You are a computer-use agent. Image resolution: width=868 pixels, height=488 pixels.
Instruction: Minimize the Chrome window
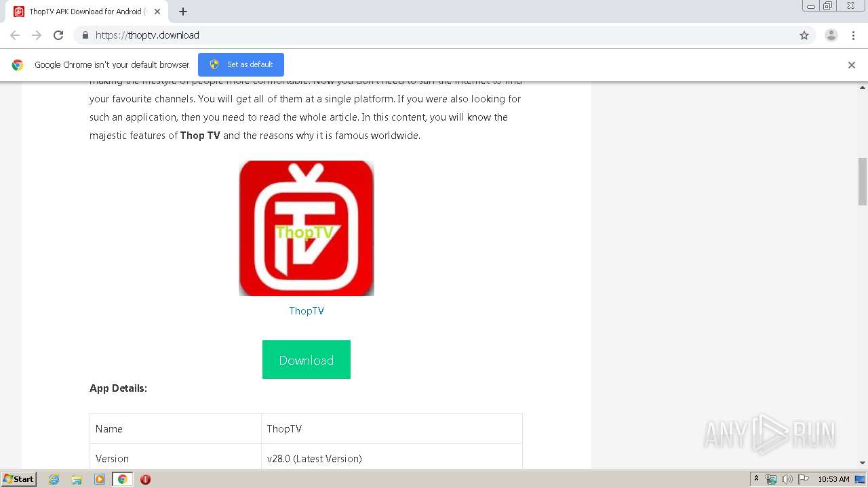811,6
